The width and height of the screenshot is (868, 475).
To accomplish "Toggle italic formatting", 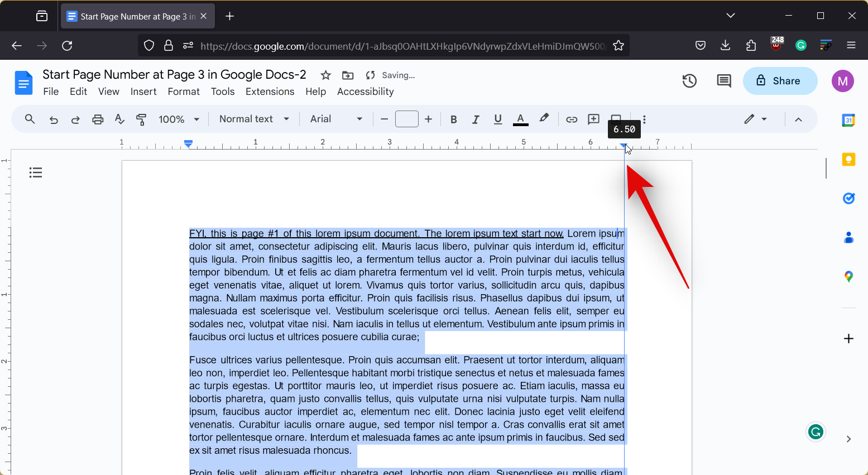I will pos(476,119).
